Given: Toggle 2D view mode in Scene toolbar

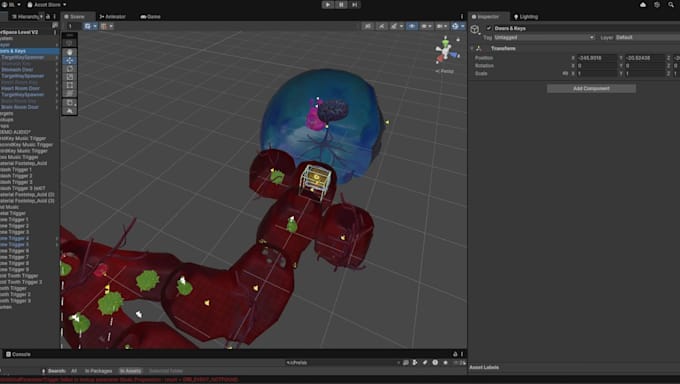Looking at the screenshot, I should 368,26.
